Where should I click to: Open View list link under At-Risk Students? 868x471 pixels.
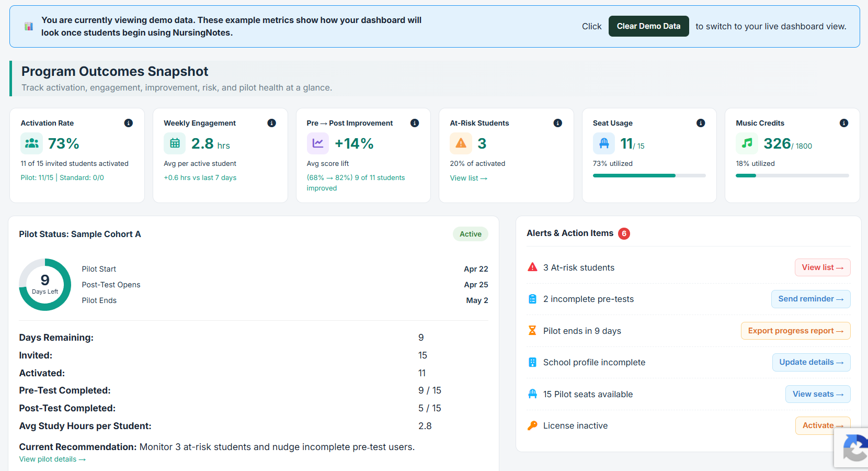pyautogui.click(x=469, y=178)
